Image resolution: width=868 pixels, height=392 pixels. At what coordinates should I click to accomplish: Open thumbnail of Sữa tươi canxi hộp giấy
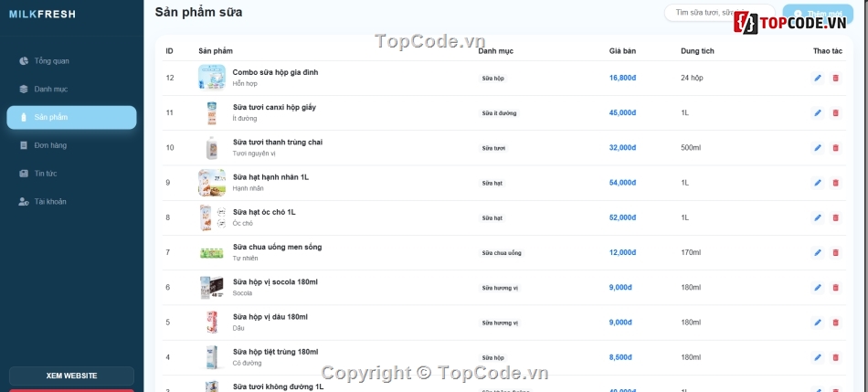tap(211, 113)
